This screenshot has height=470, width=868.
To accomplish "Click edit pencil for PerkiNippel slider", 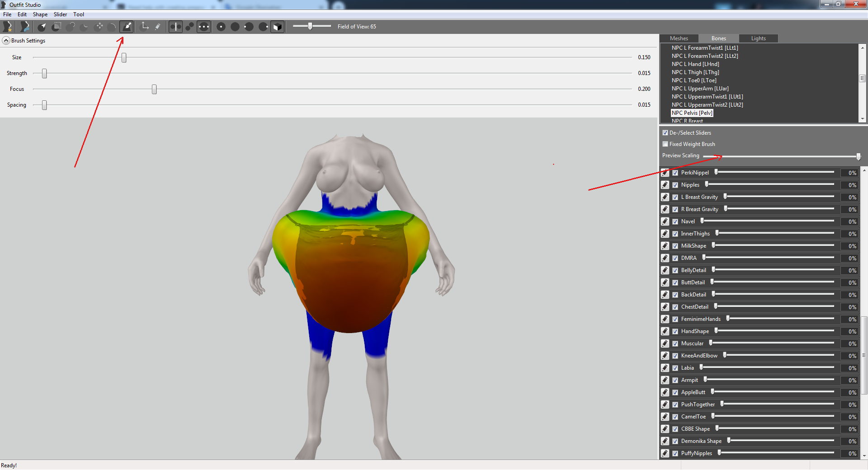I will click(x=665, y=173).
